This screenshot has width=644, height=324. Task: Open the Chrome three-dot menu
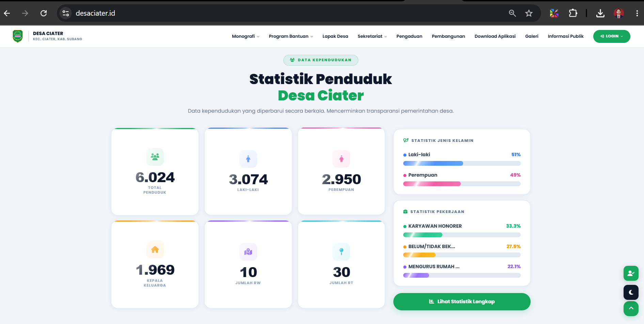637,13
